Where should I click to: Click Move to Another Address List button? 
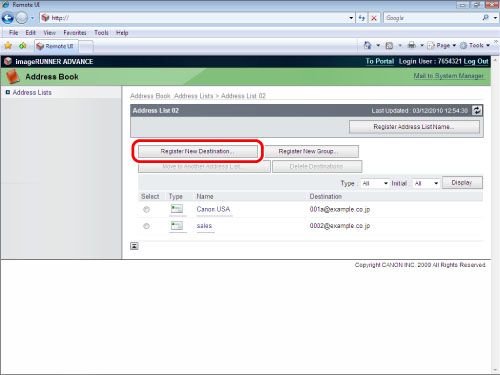coord(204,166)
